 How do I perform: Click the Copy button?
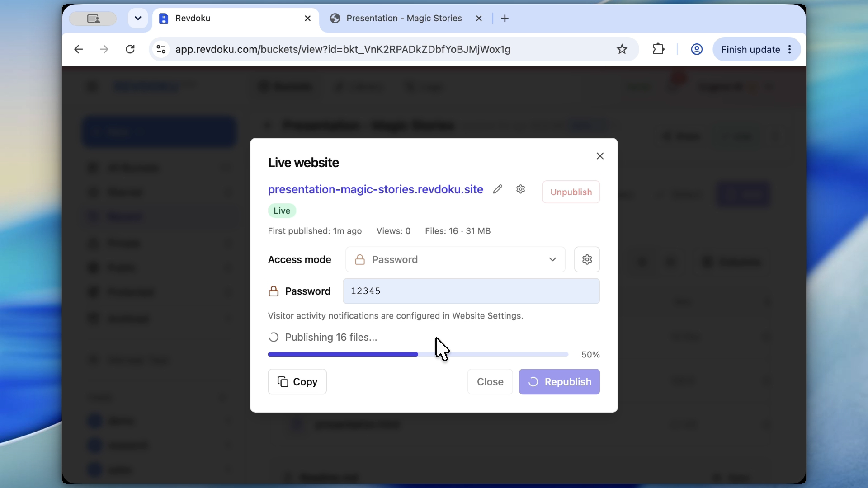tap(297, 382)
